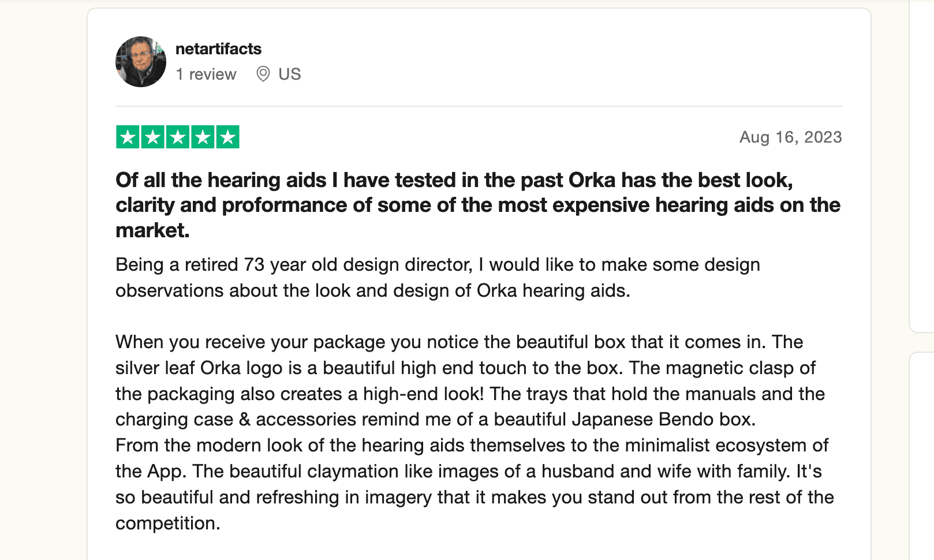934x560 pixels.
Task: Click the second green rating star
Action: pyautogui.click(x=153, y=137)
